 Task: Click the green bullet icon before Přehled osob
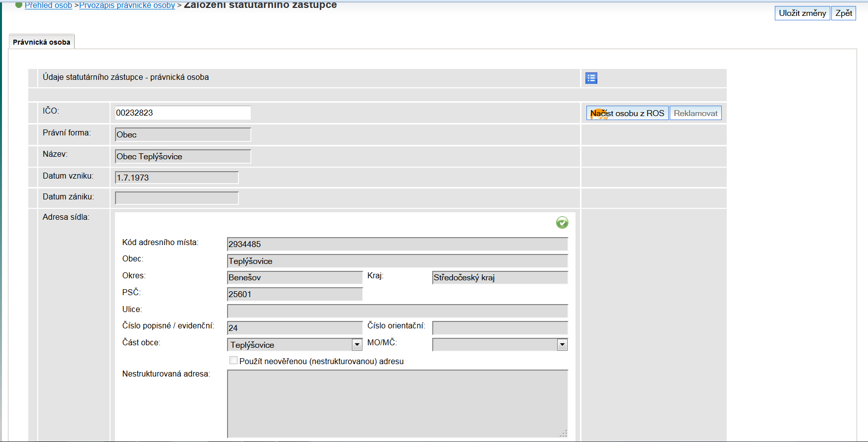pyautogui.click(x=19, y=5)
